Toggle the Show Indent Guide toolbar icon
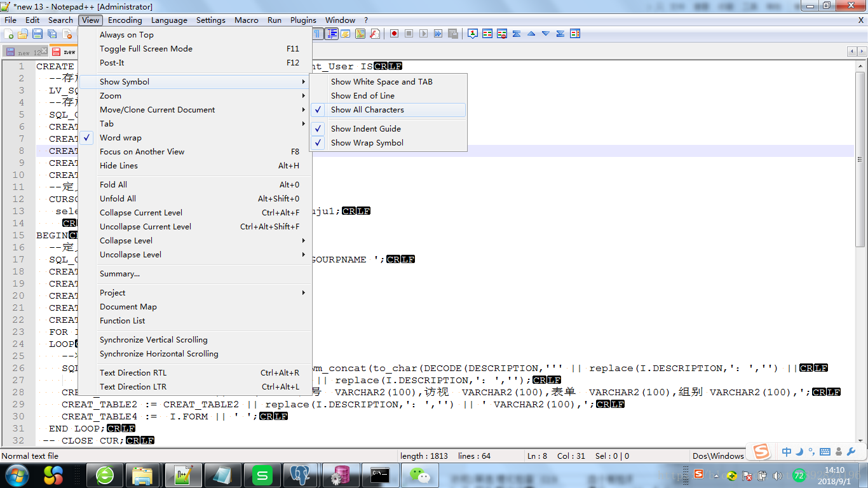 pyautogui.click(x=332, y=34)
